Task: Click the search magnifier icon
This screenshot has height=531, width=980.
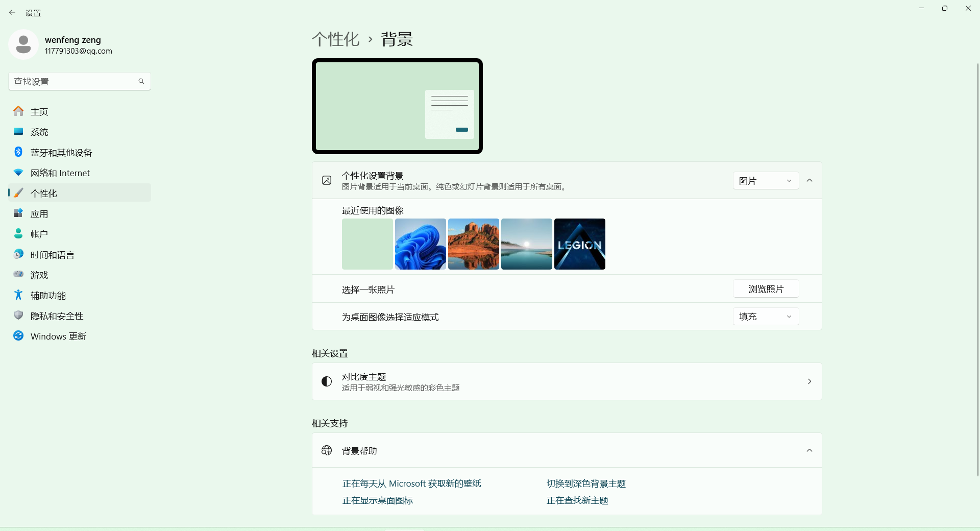Action: coord(141,81)
